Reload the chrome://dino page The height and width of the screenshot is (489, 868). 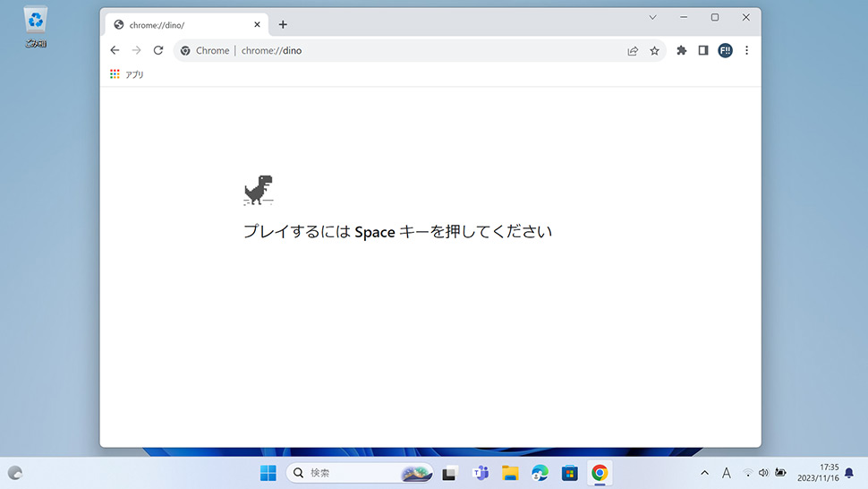[x=158, y=50]
